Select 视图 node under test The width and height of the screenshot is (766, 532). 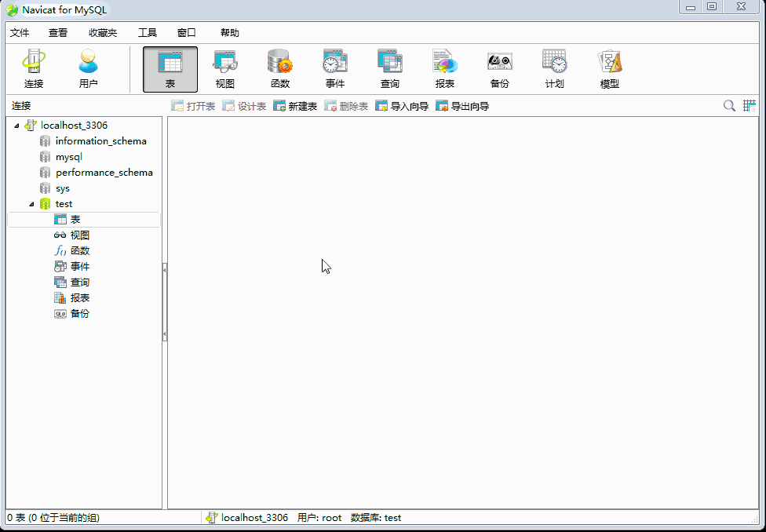point(79,235)
